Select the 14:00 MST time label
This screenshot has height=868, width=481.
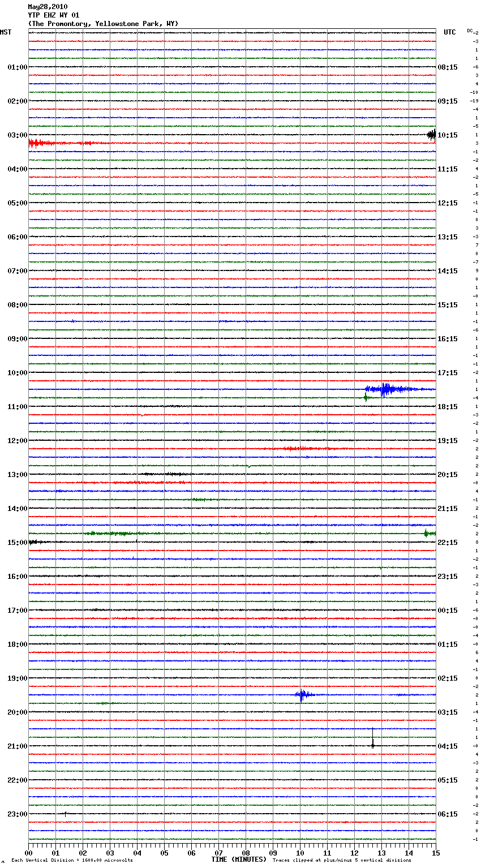[18, 509]
